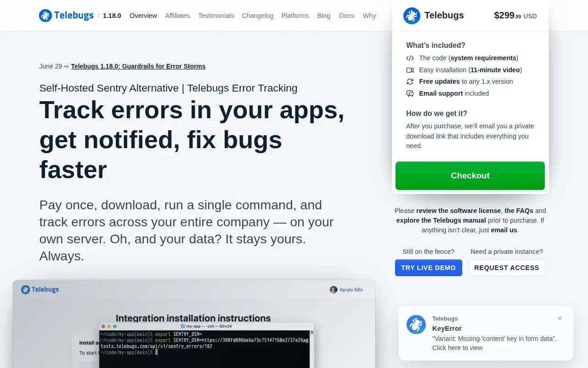Click the "Click here to view" notification text
Screen dimensions: 588x368
coord(458,348)
